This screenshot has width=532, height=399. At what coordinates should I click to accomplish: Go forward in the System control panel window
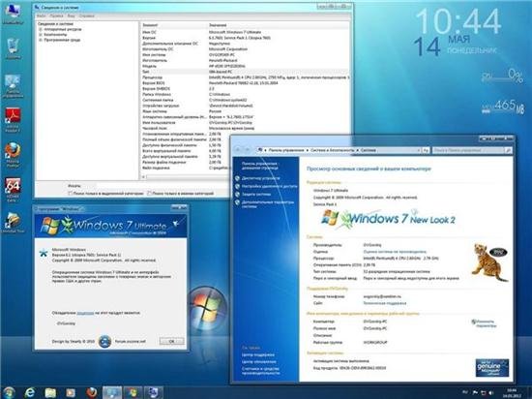coord(248,150)
